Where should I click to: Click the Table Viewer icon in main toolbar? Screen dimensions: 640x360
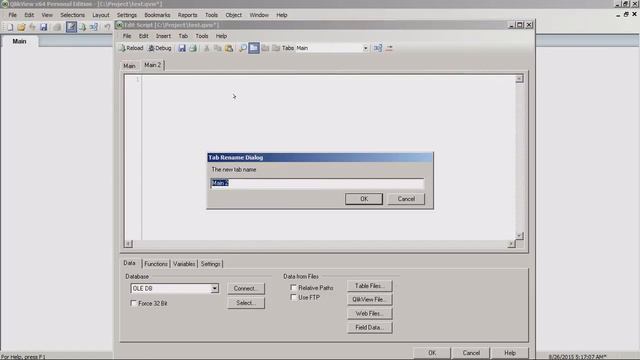[93, 27]
